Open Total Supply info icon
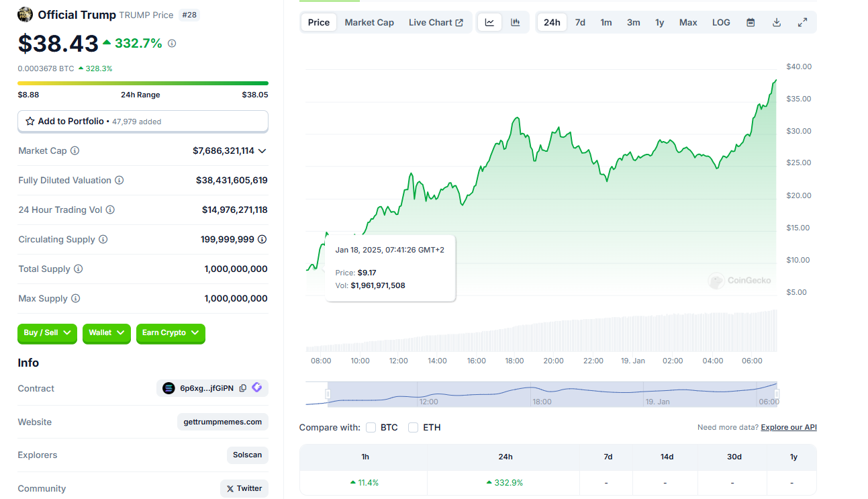Image resolution: width=868 pixels, height=499 pixels. [x=79, y=269]
